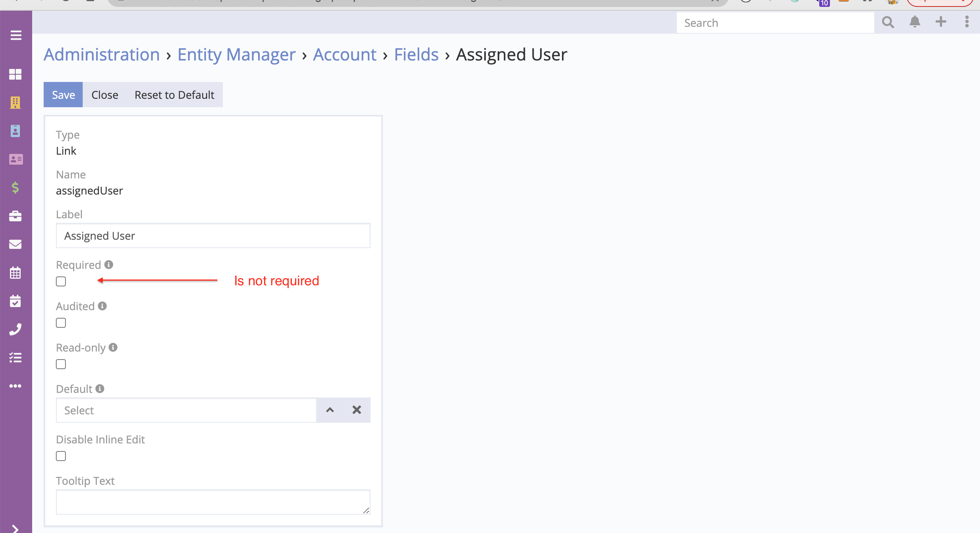Open Calls phone icon in sidebar
The height and width of the screenshot is (533, 980).
[x=15, y=329]
